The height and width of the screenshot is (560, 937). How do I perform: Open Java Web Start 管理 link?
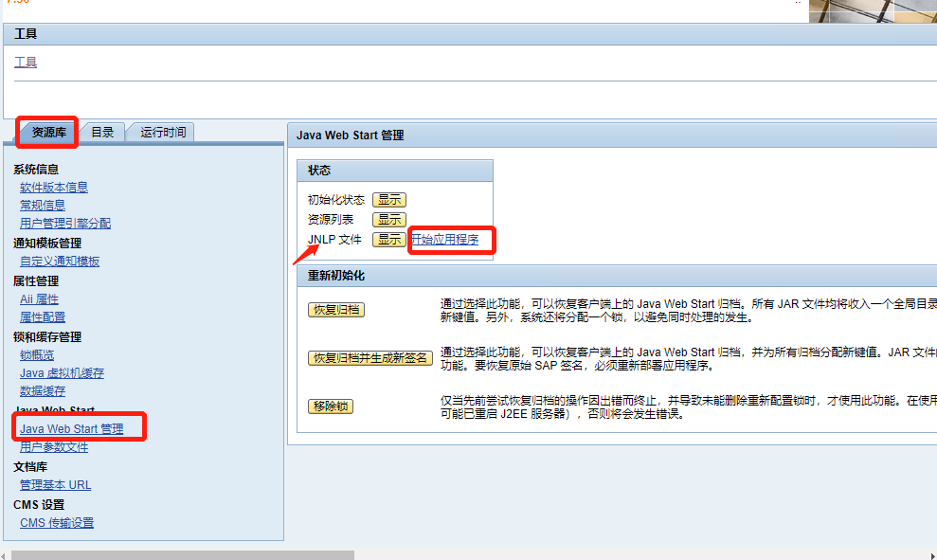click(72, 428)
